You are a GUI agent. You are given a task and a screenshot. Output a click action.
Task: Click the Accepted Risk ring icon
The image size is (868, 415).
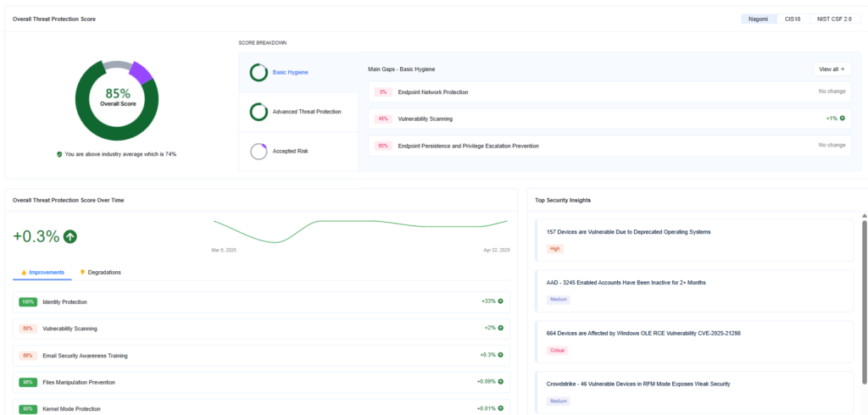pyautogui.click(x=259, y=151)
